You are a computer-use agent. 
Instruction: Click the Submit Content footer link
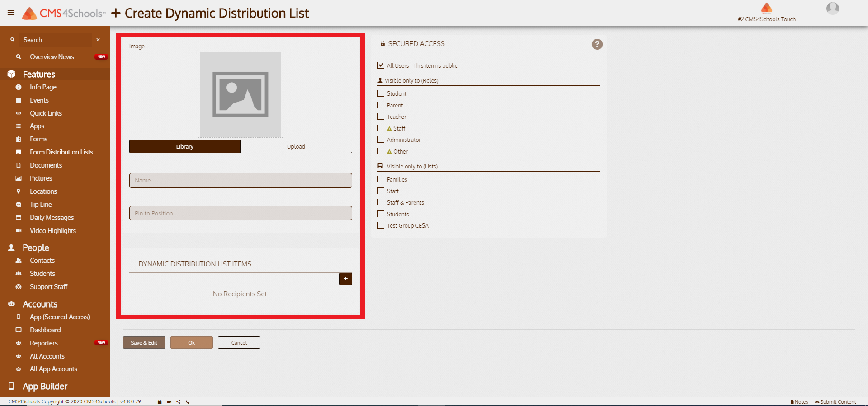835,402
